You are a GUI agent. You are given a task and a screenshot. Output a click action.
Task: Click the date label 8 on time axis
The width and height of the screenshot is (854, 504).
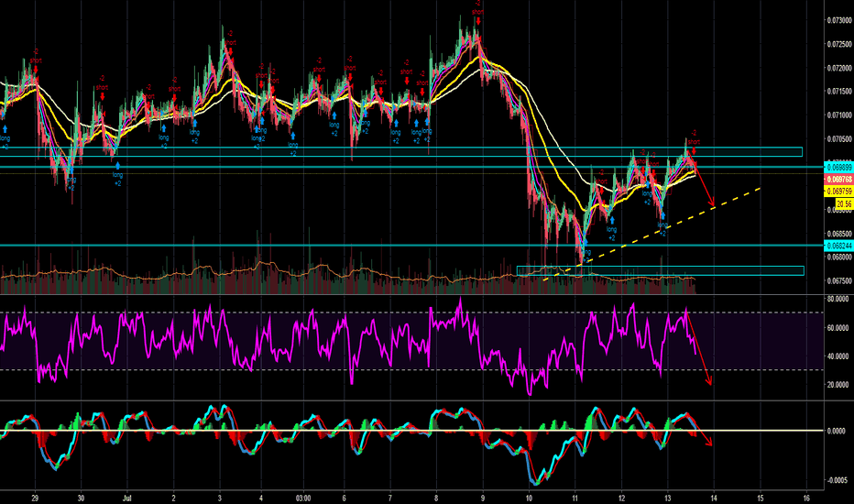click(436, 498)
